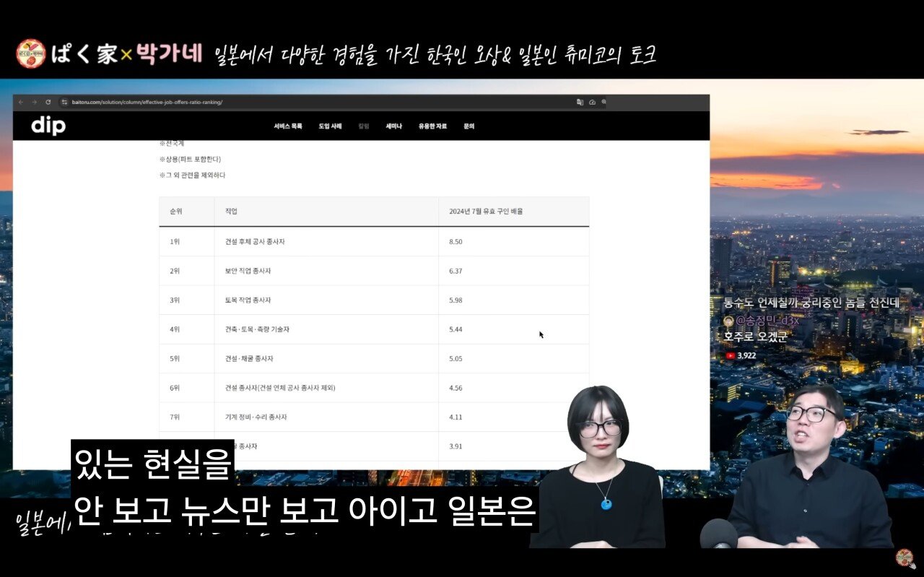The image size is (924, 577).
Task: Click the browser forward arrow
Action: coord(34,103)
